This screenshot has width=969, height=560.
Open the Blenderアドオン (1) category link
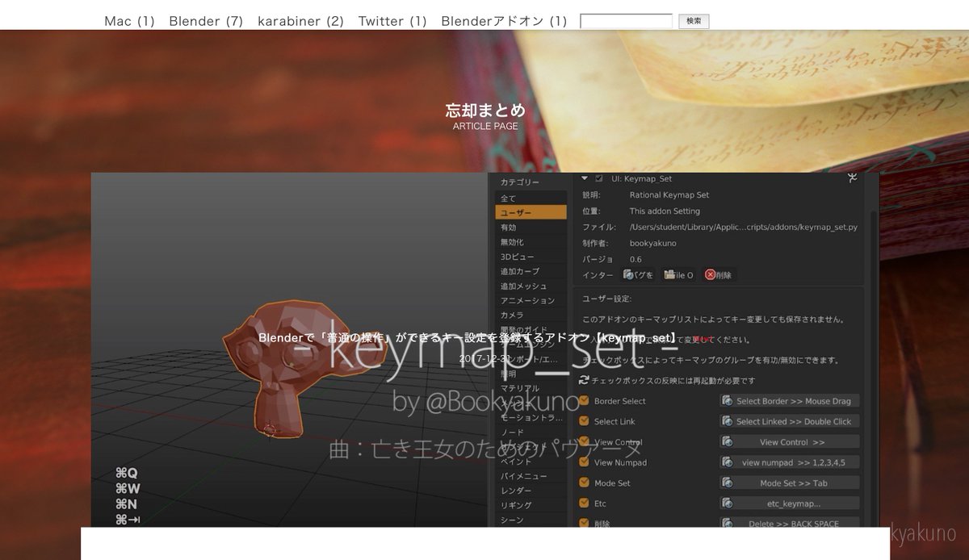tap(504, 21)
